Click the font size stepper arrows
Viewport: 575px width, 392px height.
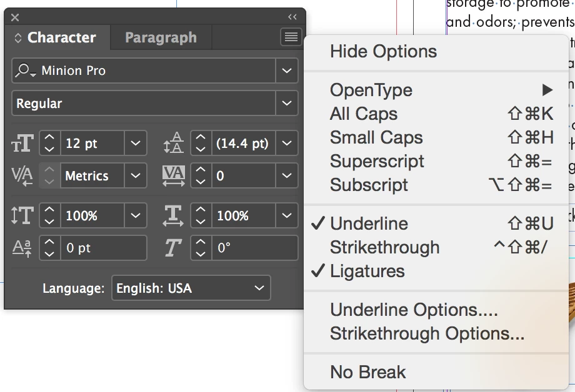point(49,143)
